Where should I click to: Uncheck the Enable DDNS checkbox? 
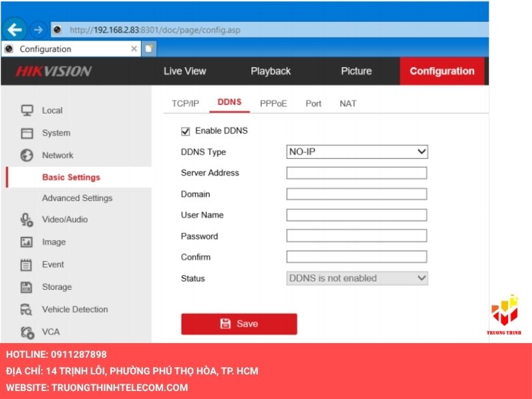186,131
